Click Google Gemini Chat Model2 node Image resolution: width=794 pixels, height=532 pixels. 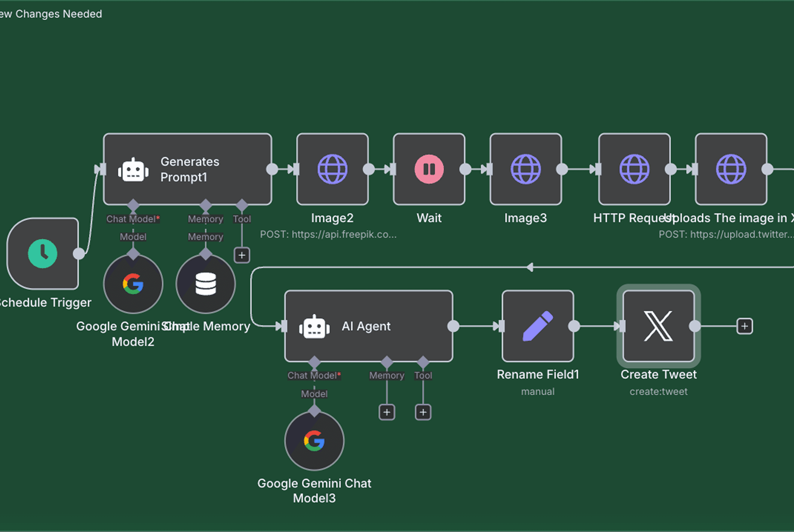point(133,284)
